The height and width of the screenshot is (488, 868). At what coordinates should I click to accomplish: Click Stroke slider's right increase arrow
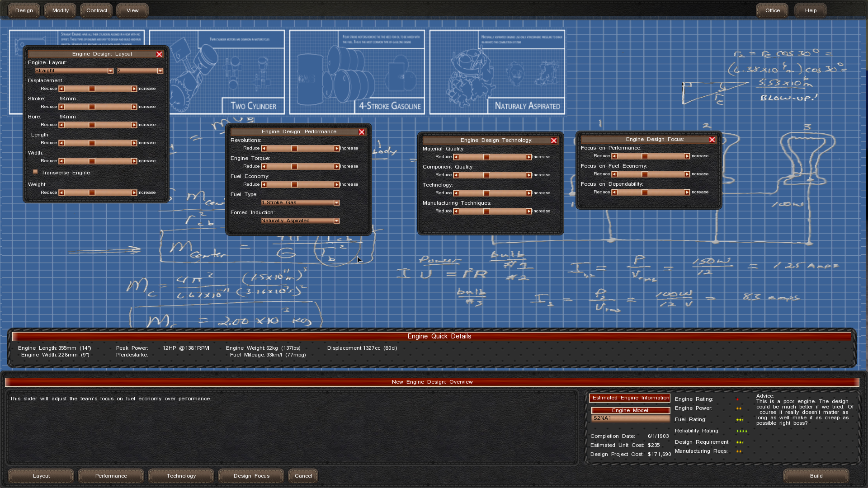pyautogui.click(x=134, y=107)
